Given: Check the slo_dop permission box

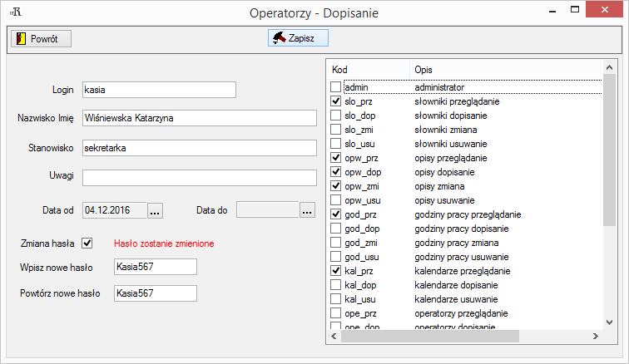Looking at the screenshot, I should click(x=336, y=116).
